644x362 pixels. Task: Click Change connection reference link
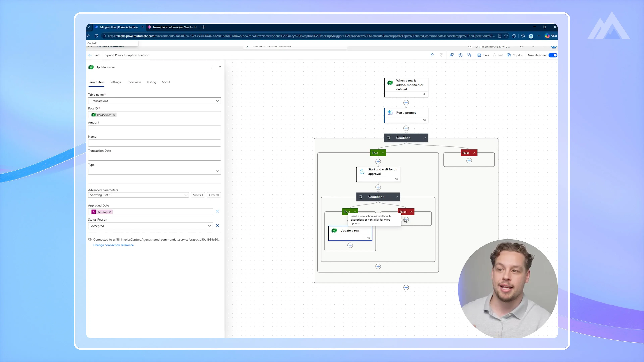coord(114,245)
